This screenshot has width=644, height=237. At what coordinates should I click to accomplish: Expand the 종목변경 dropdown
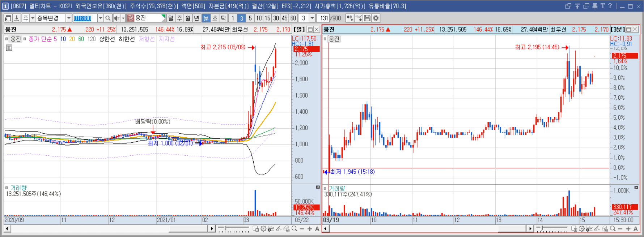tap(69, 18)
